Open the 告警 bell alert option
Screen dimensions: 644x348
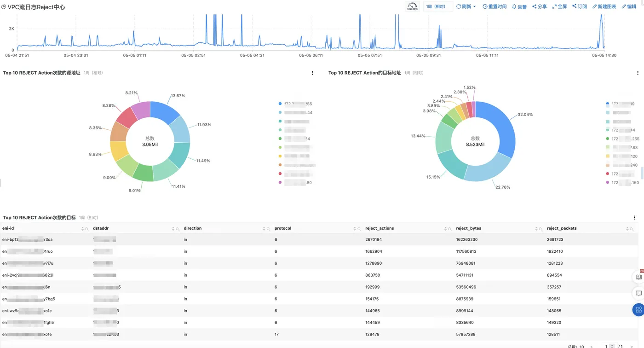519,7
